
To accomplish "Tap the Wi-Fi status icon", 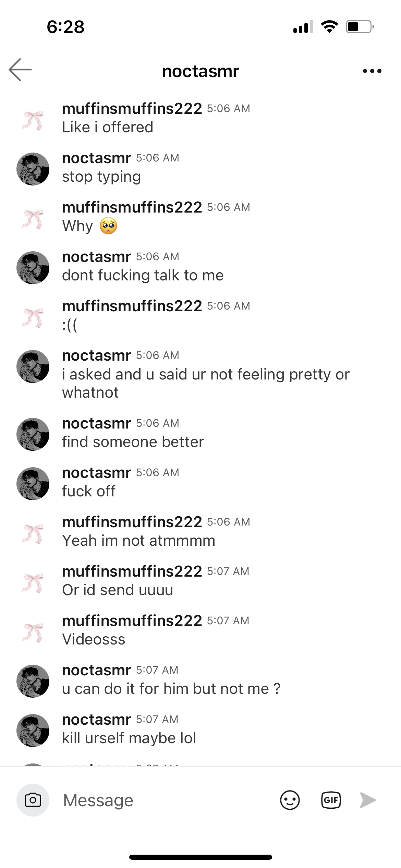I will (x=329, y=27).
